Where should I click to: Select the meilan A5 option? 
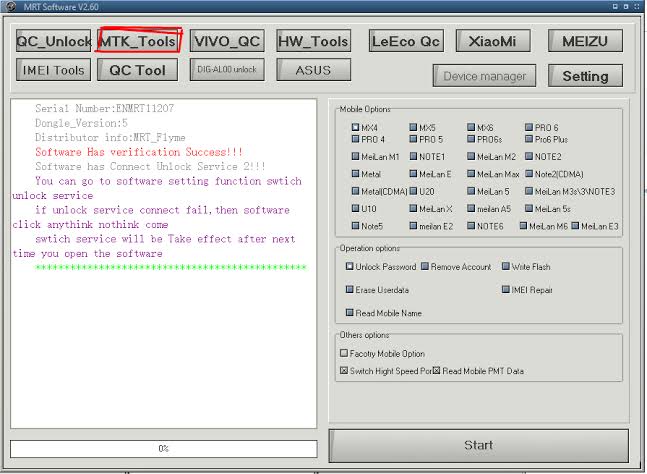point(471,208)
